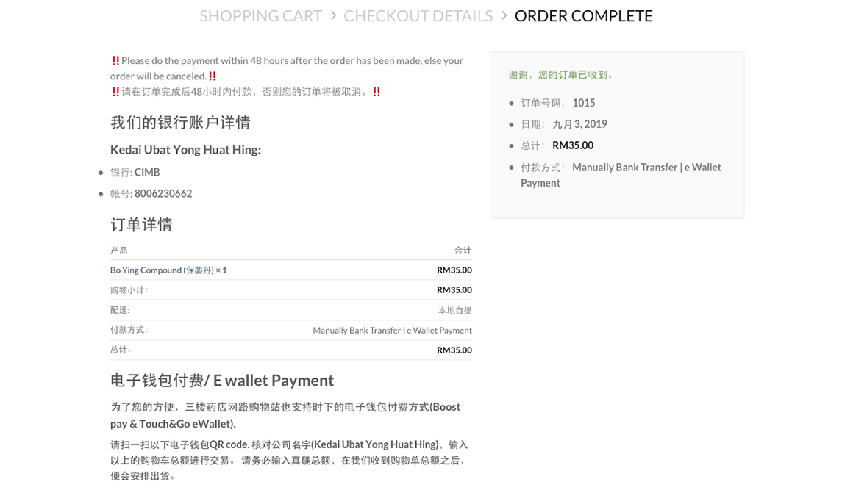Click red exclamation icon after 'canceled'
842x504 pixels.
point(213,76)
